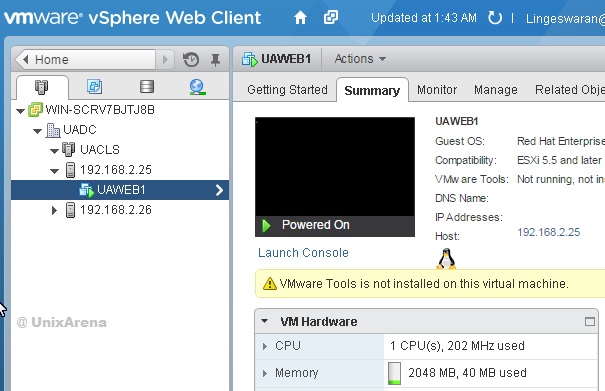The width and height of the screenshot is (605, 391).
Task: Open the Related Objects tab
Action: point(570,90)
